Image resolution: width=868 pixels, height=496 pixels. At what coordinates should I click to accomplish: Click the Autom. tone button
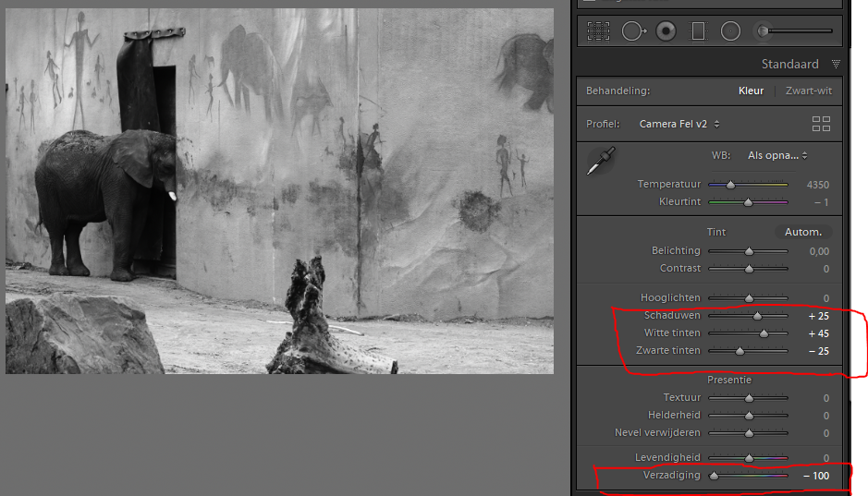coord(802,232)
